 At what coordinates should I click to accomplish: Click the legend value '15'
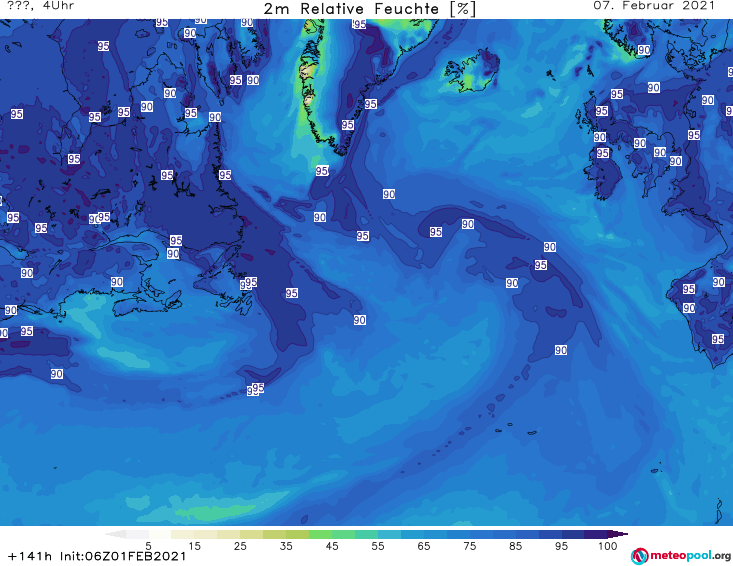(x=194, y=546)
